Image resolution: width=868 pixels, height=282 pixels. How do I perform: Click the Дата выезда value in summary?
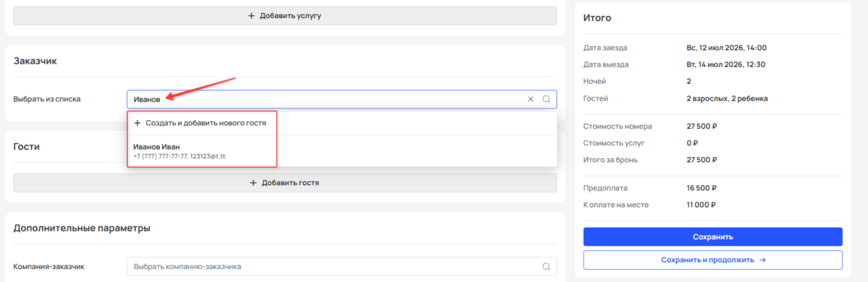[726, 64]
